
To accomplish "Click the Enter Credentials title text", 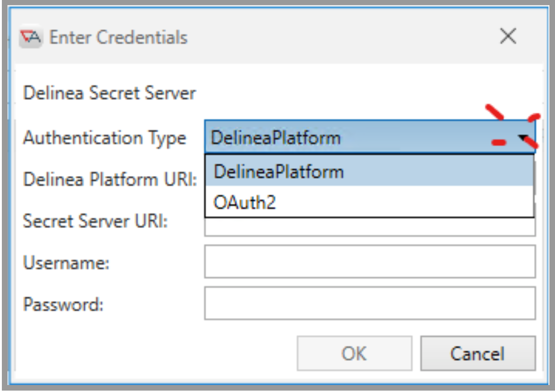I will pyautogui.click(x=118, y=37).
